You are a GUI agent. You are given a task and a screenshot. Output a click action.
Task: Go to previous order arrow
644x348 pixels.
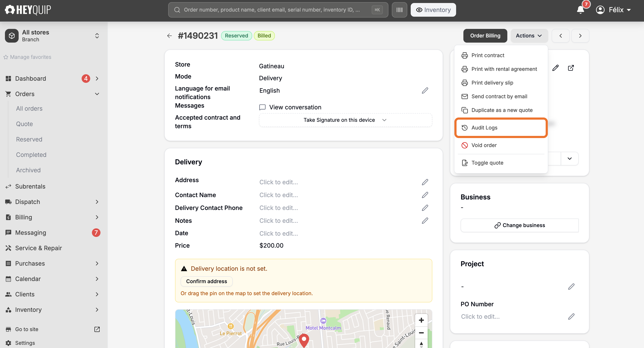click(560, 36)
